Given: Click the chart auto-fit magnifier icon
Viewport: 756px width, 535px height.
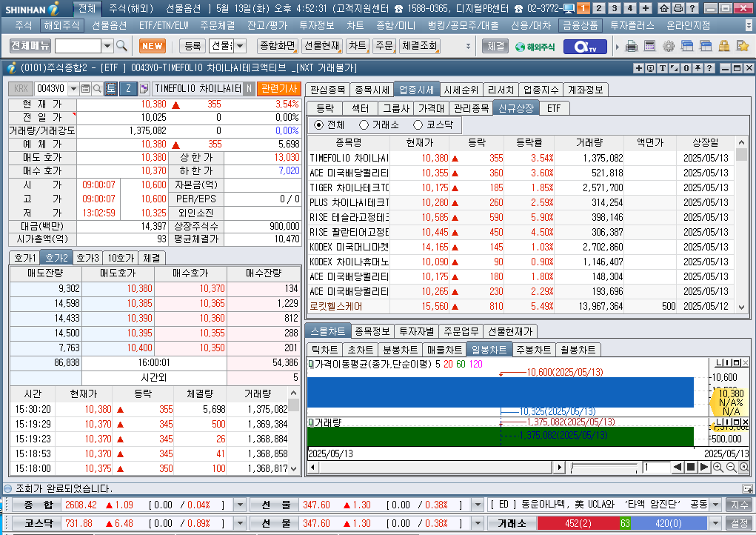Looking at the screenshot, I should 744,467.
